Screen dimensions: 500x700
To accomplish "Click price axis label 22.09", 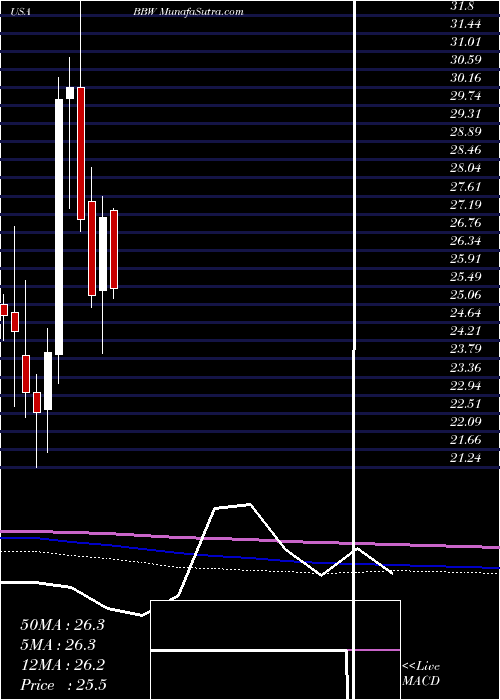I will tap(466, 422).
